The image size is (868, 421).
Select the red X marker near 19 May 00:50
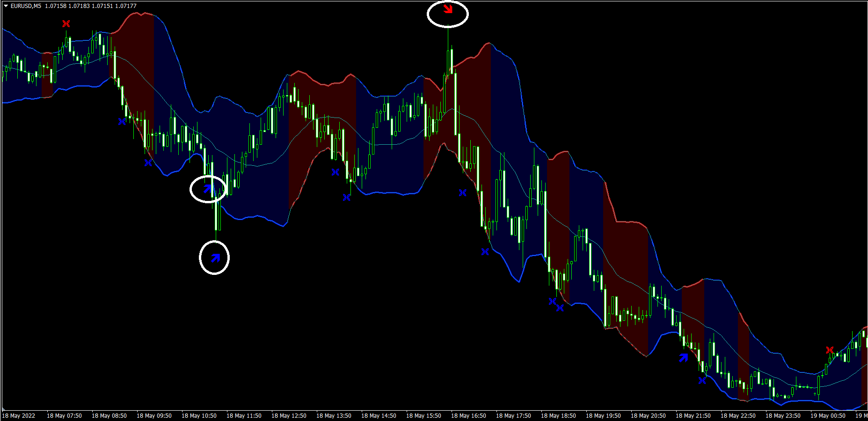coord(830,350)
